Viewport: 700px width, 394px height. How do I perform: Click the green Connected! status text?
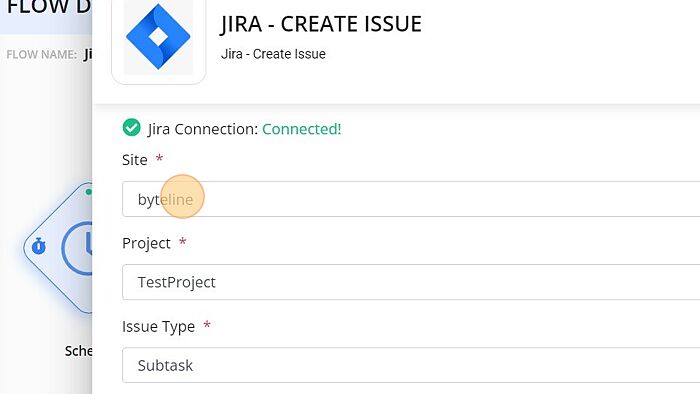[302, 129]
